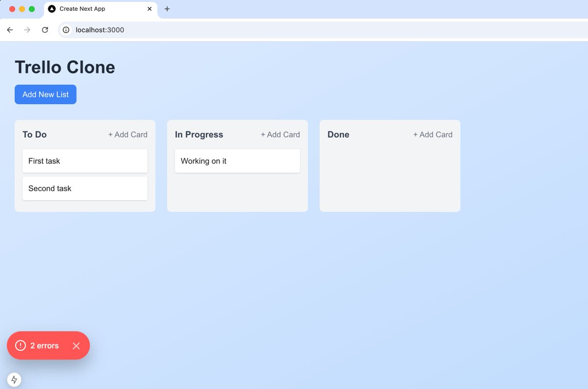The height and width of the screenshot is (389, 588).
Task: Select the Second task card
Action: [85, 188]
